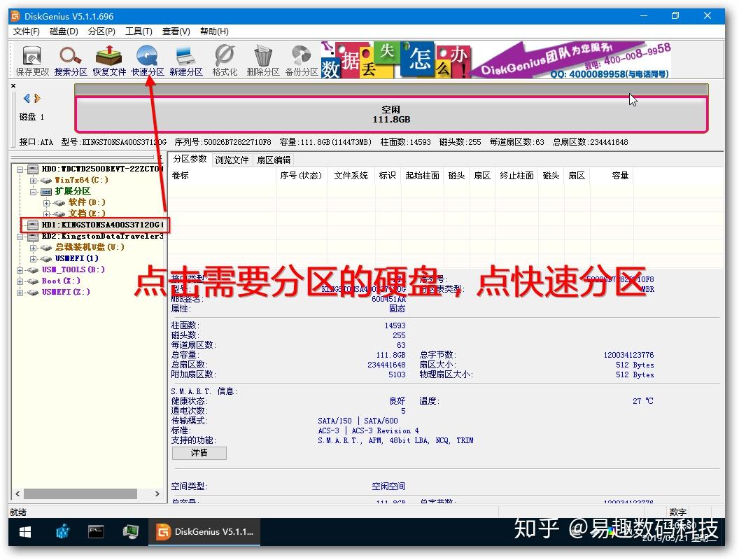Viewport: 739px width, 560px height.
Task: Open the command prompt taskbar icon
Action: pos(96,532)
